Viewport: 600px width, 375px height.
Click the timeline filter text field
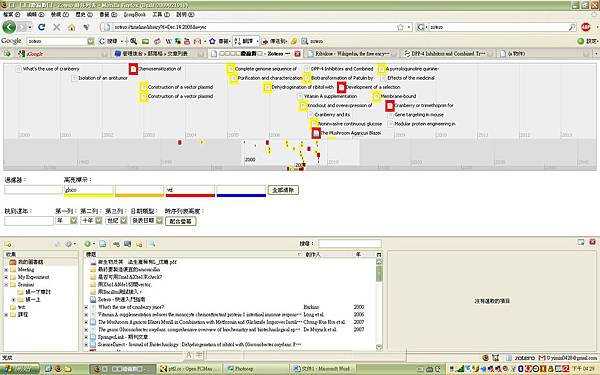(33, 189)
